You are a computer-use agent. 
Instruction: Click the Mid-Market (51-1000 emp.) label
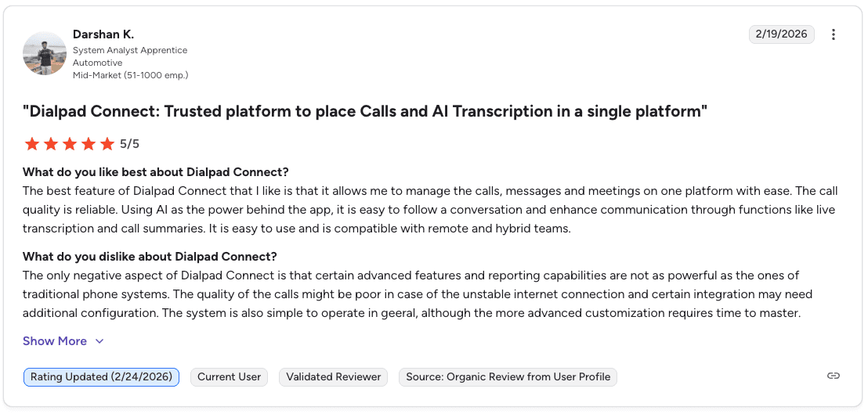[x=131, y=75]
